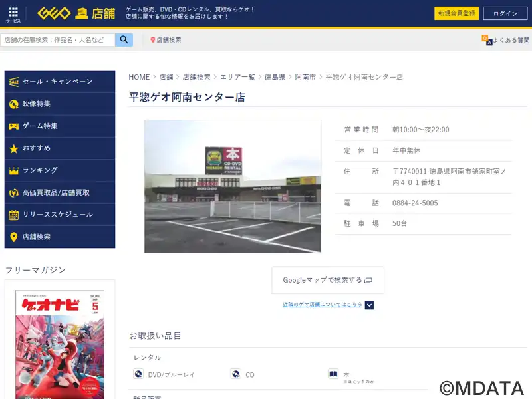The height and width of the screenshot is (399, 532).
Task: Click parking value 50台
Action: [x=400, y=223]
